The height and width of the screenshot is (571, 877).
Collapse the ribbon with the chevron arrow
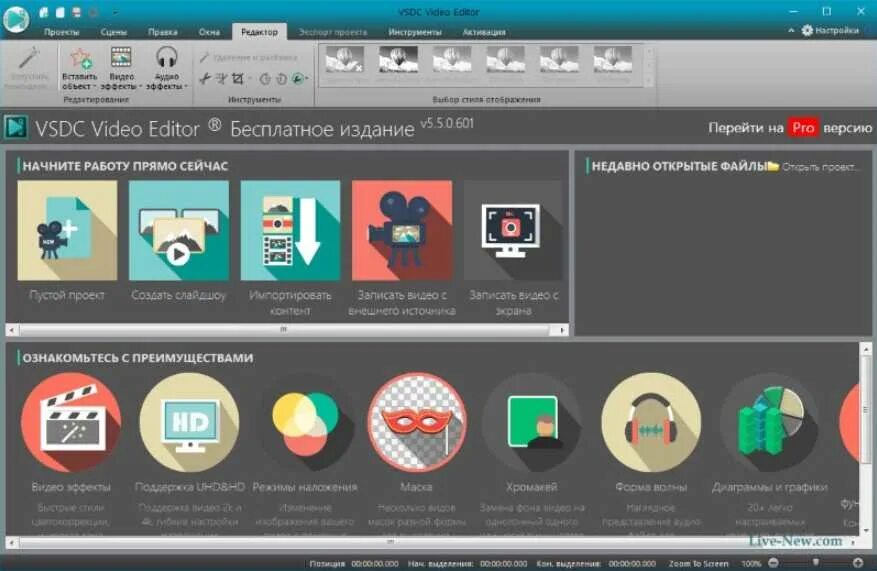pyautogui.click(x=791, y=30)
